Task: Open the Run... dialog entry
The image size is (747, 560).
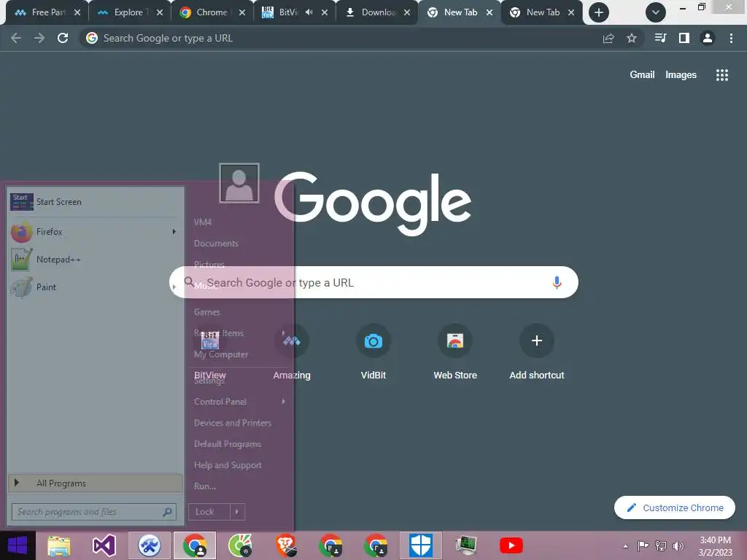Action: pos(205,486)
